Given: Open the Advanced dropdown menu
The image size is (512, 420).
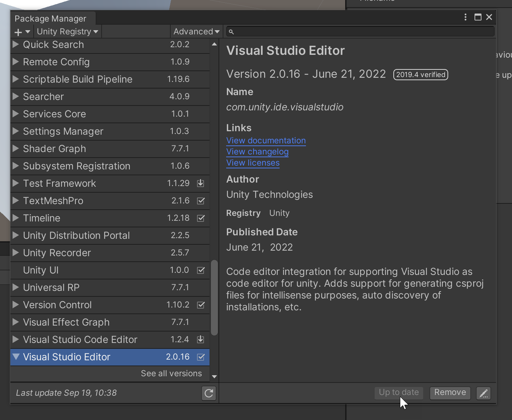Looking at the screenshot, I should (196, 32).
